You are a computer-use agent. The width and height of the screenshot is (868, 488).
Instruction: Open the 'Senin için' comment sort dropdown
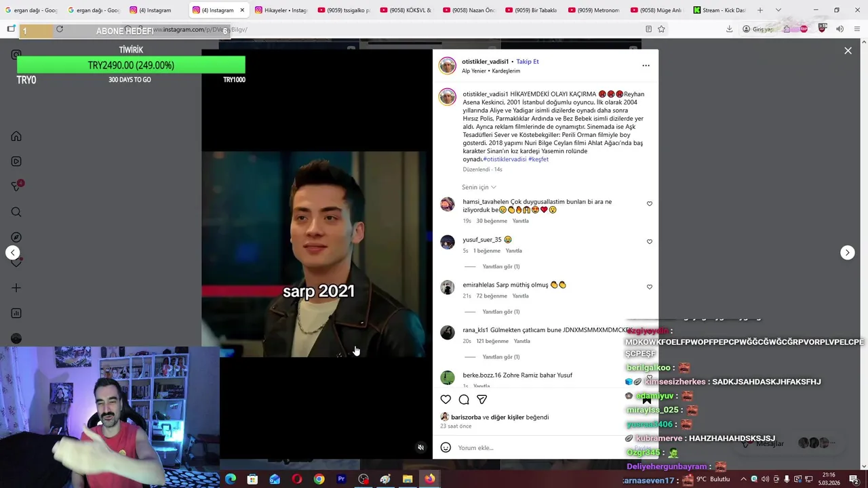coord(479,187)
